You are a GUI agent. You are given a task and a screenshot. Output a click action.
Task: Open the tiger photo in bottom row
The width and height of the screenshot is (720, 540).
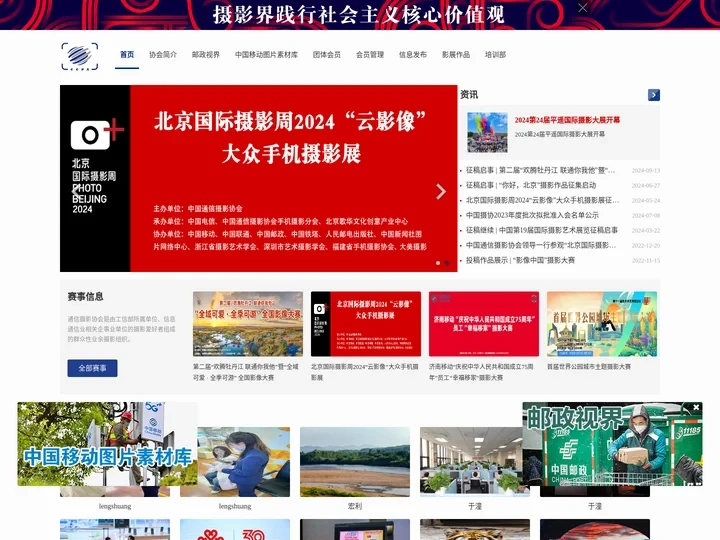pos(475,529)
